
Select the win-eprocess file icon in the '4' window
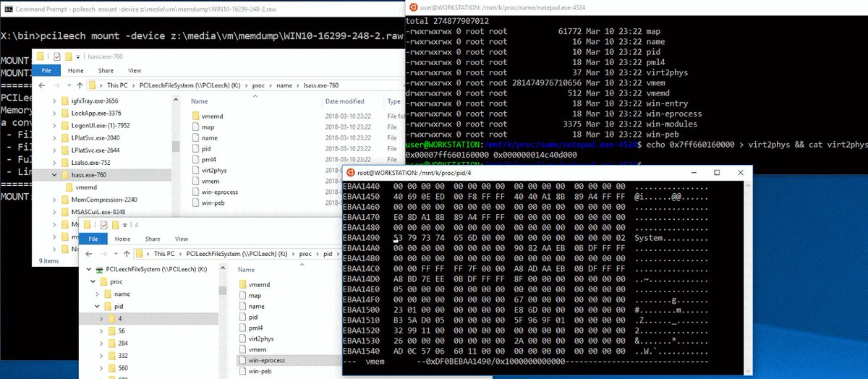242,359
